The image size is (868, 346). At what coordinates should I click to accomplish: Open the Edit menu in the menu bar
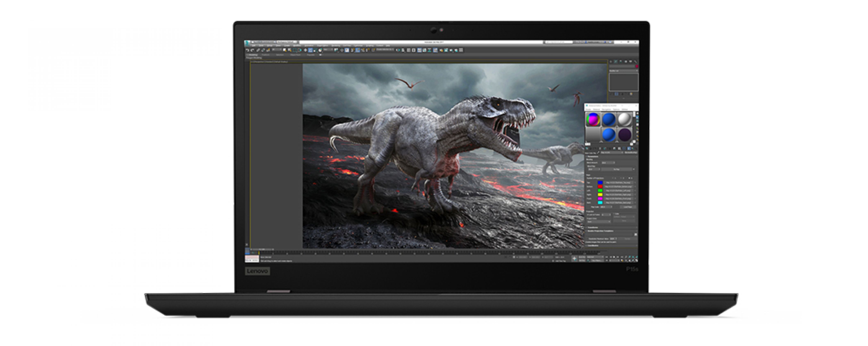coord(253,46)
